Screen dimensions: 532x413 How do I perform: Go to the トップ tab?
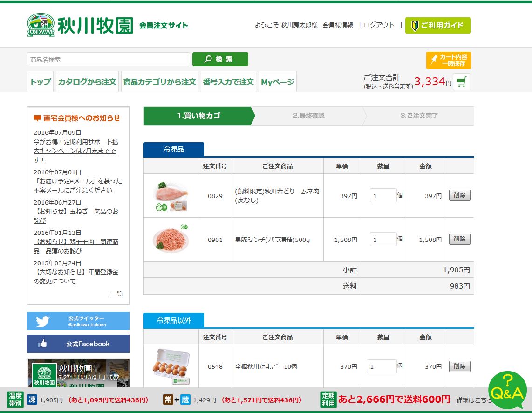(41, 82)
